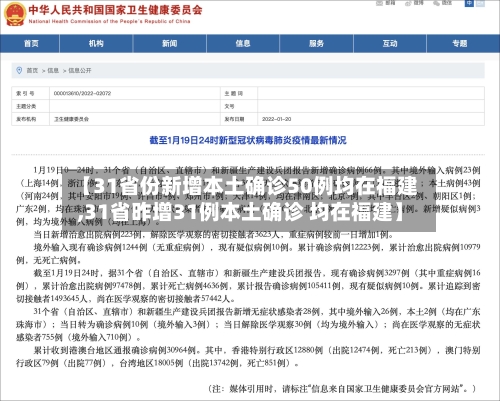Select the 中 Chinese language button
The image size is (500, 401).
pos(469,3)
